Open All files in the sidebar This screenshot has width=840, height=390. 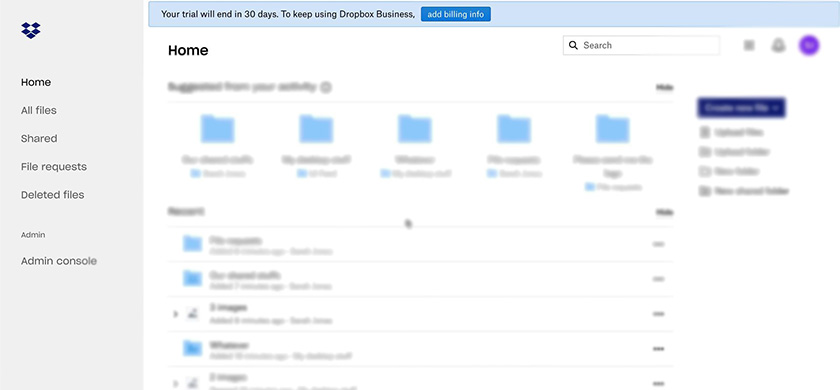[39, 110]
